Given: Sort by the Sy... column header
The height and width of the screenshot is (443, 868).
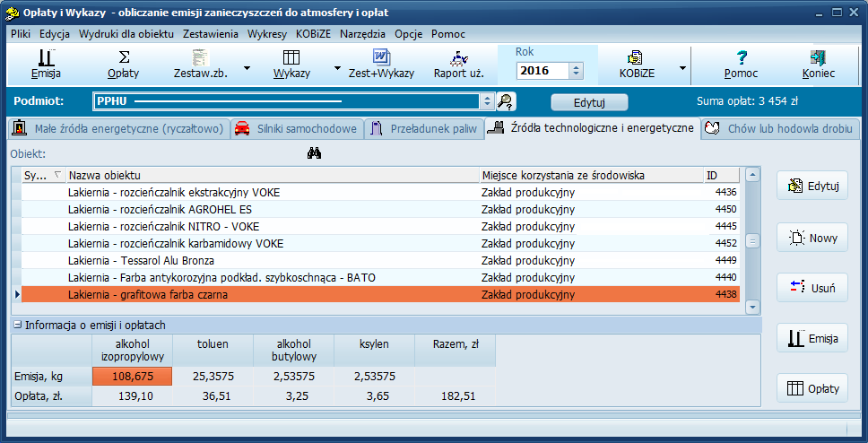Looking at the screenshot, I should point(43,176).
